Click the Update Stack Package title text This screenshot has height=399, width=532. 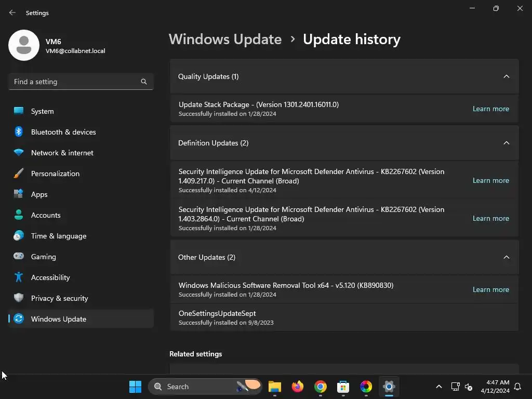click(x=259, y=104)
